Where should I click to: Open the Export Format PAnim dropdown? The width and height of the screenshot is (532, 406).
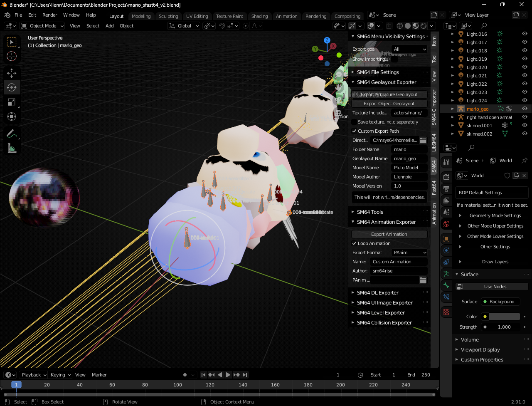409,253
